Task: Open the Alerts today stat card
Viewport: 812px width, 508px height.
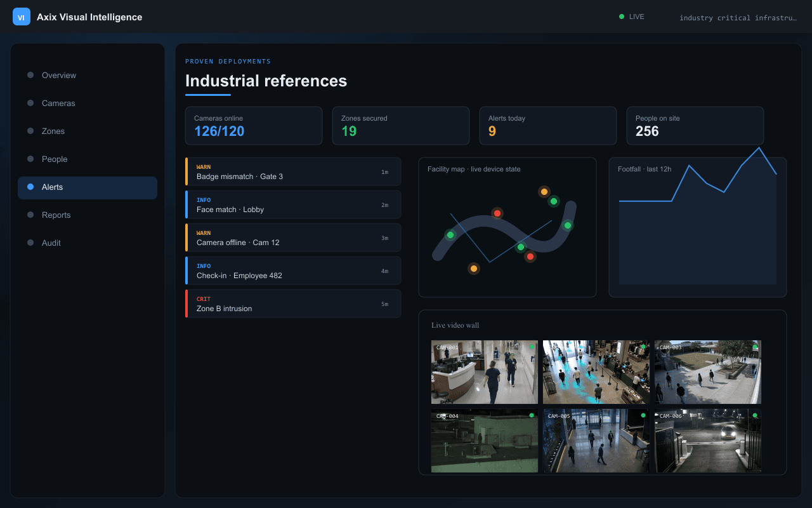Action: (x=548, y=126)
